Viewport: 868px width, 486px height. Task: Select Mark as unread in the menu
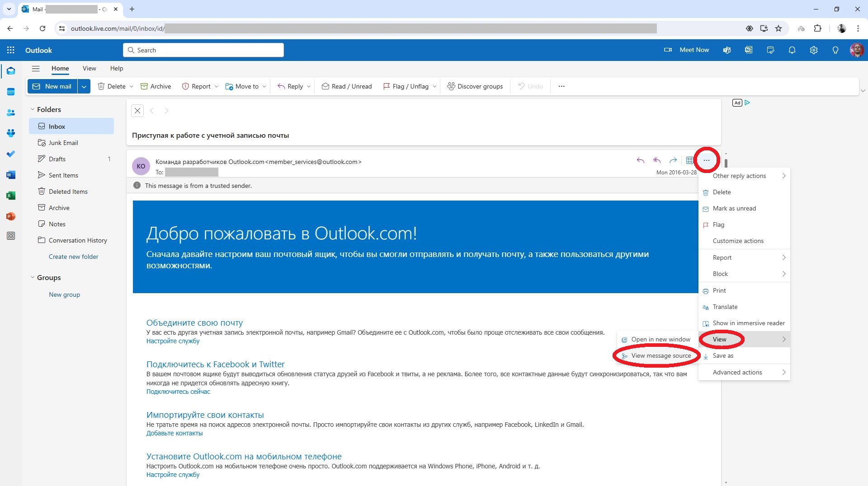click(744, 209)
